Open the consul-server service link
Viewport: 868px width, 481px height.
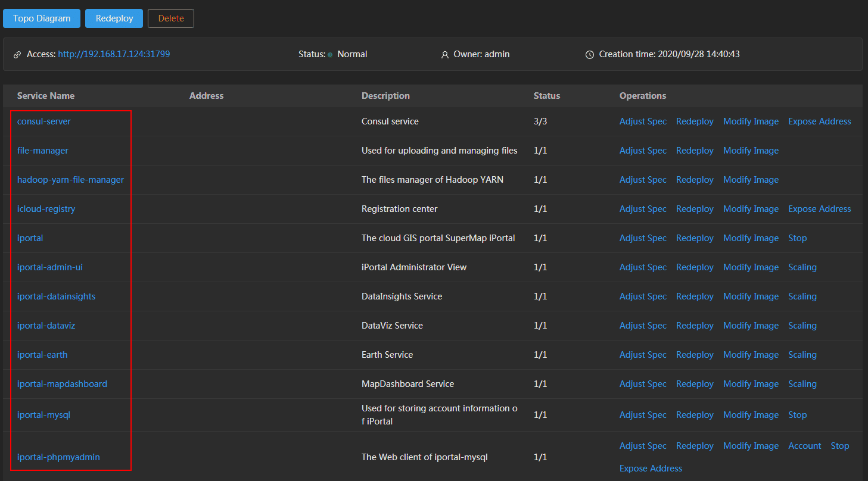tap(44, 121)
